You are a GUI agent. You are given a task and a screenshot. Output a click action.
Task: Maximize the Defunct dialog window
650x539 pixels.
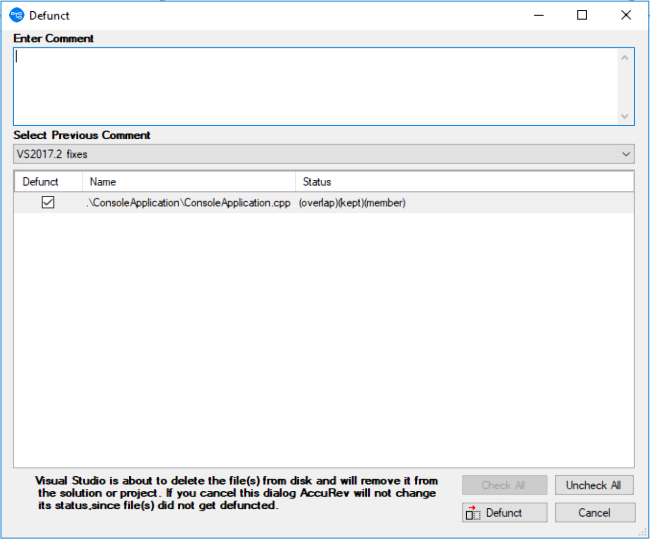(x=582, y=15)
